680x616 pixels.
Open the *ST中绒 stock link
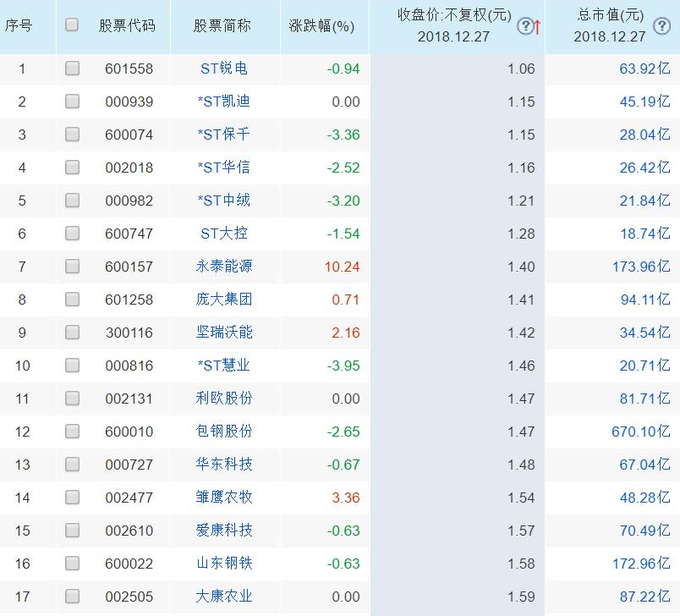(x=224, y=201)
